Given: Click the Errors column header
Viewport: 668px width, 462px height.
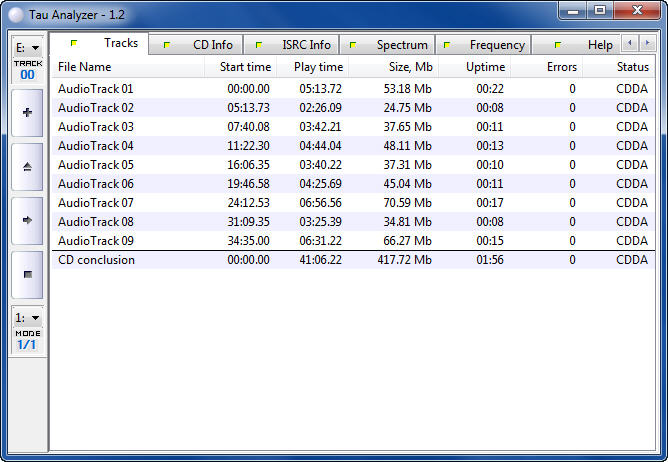Looking at the screenshot, I should (561, 67).
